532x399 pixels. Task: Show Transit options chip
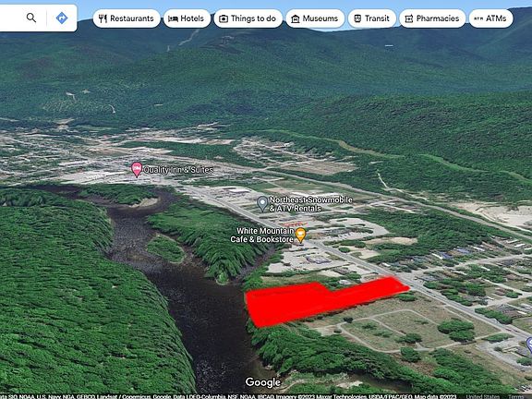point(372,18)
